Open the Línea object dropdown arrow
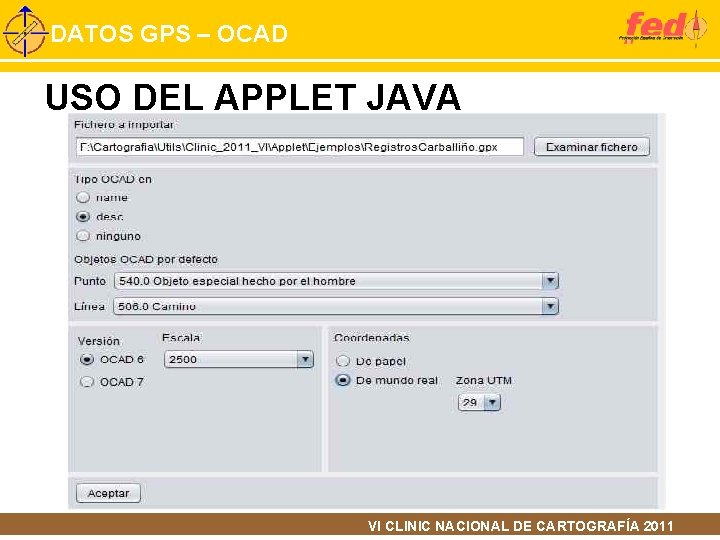 coord(550,306)
